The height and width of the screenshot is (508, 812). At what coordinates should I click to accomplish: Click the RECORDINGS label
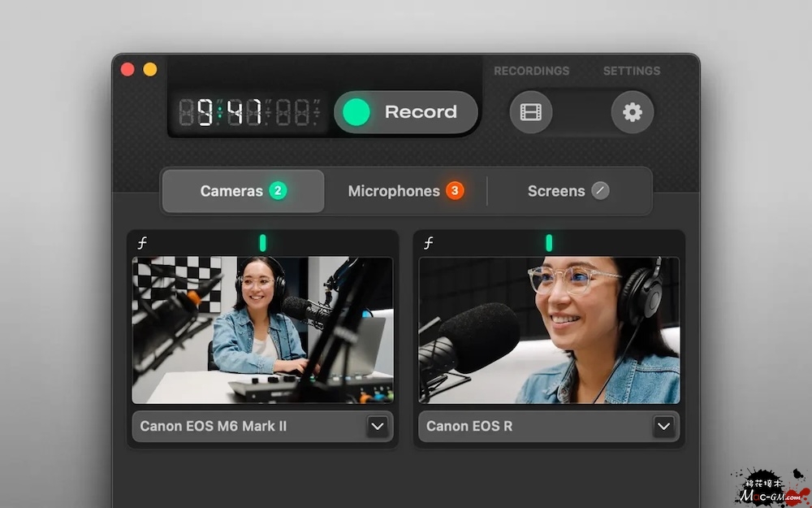tap(531, 71)
